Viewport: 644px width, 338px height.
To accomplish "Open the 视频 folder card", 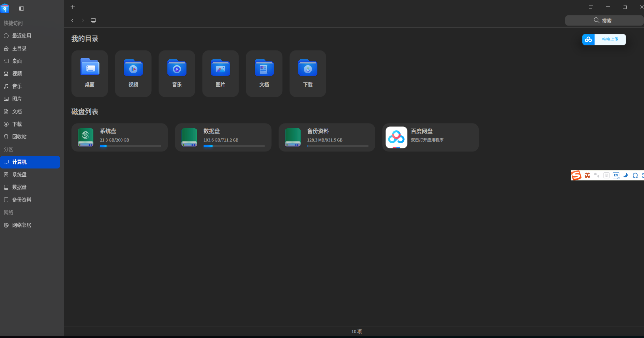I will point(133,74).
